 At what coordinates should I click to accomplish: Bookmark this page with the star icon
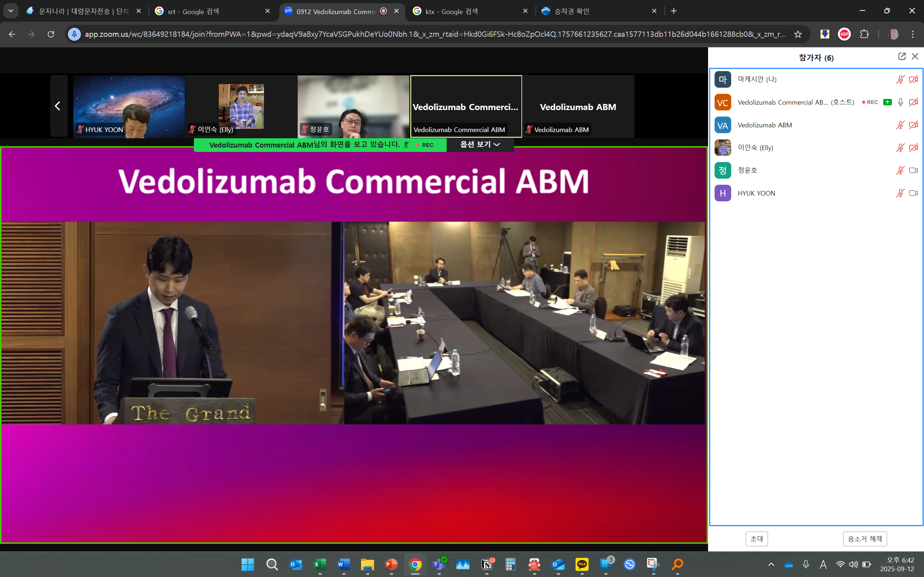pos(798,34)
